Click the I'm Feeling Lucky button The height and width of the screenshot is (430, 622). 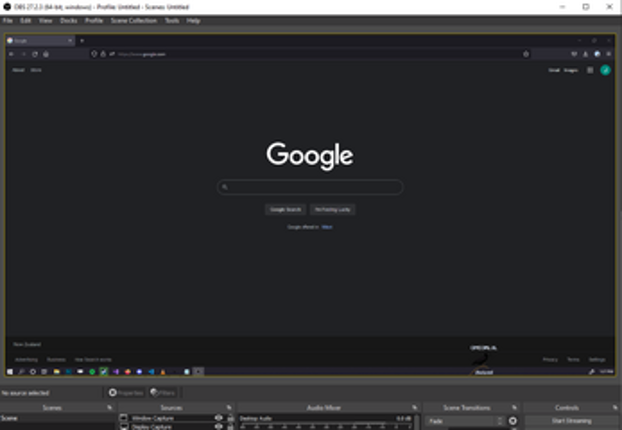[332, 209]
